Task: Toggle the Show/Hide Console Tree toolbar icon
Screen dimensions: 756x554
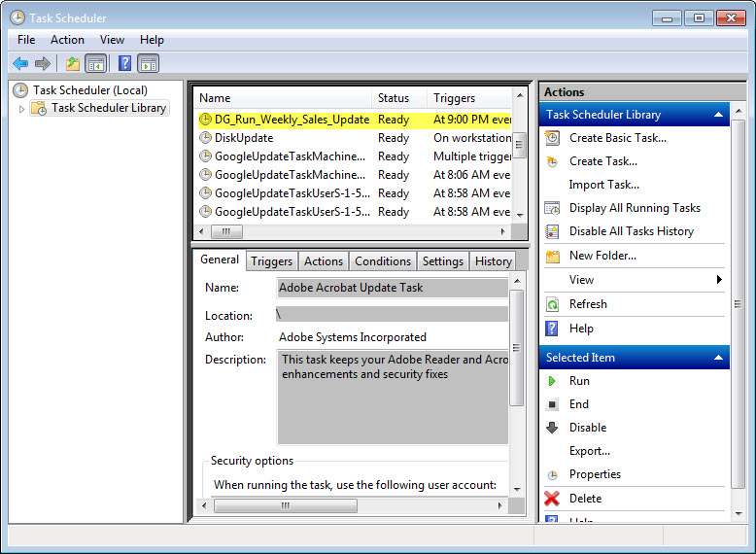Action: (x=96, y=63)
